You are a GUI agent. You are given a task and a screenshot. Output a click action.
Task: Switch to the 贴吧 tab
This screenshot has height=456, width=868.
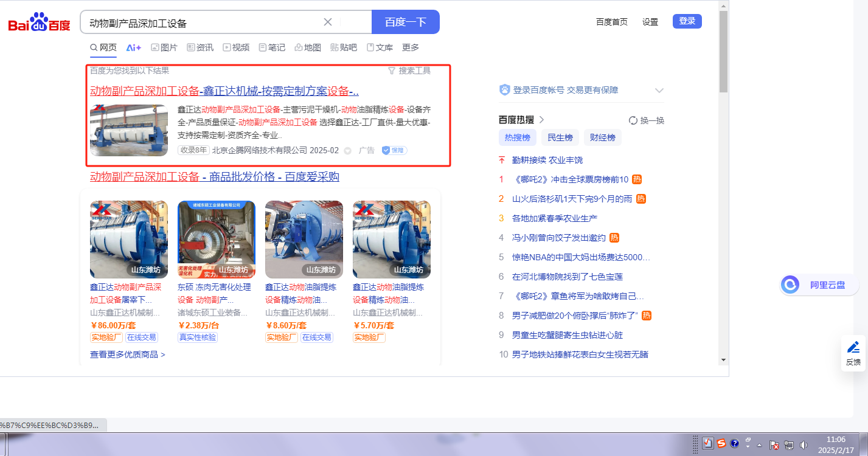click(344, 47)
